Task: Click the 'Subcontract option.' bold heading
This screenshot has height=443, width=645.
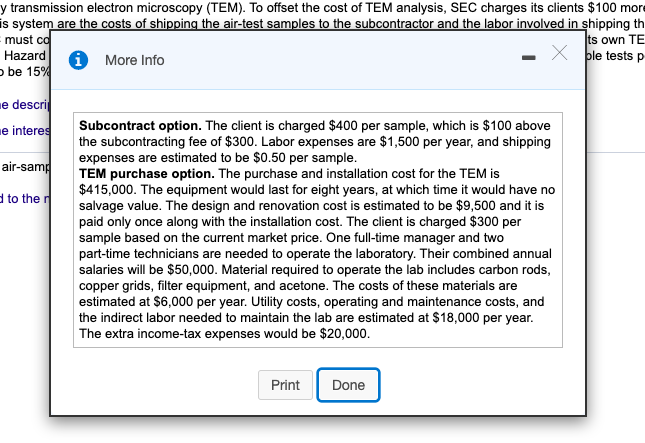Action: (140, 125)
